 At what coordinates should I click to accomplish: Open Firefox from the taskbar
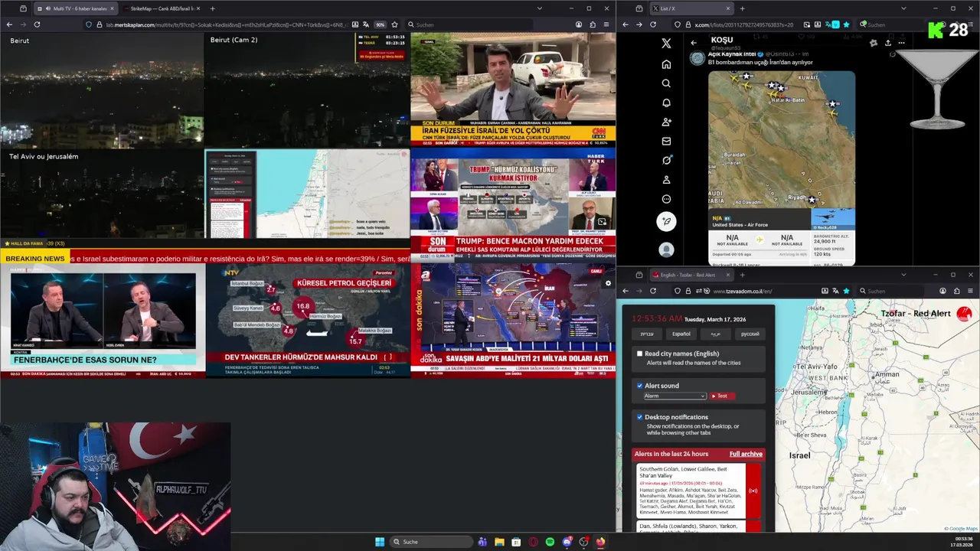[600, 542]
